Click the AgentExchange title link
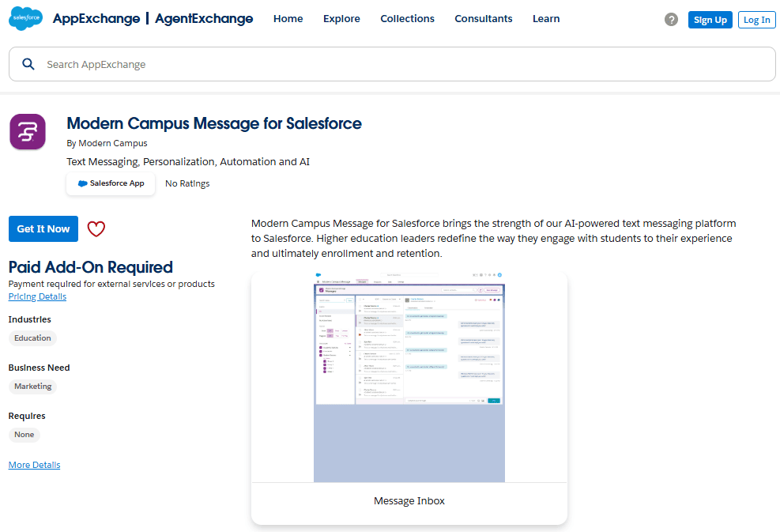The width and height of the screenshot is (780, 532). click(204, 19)
